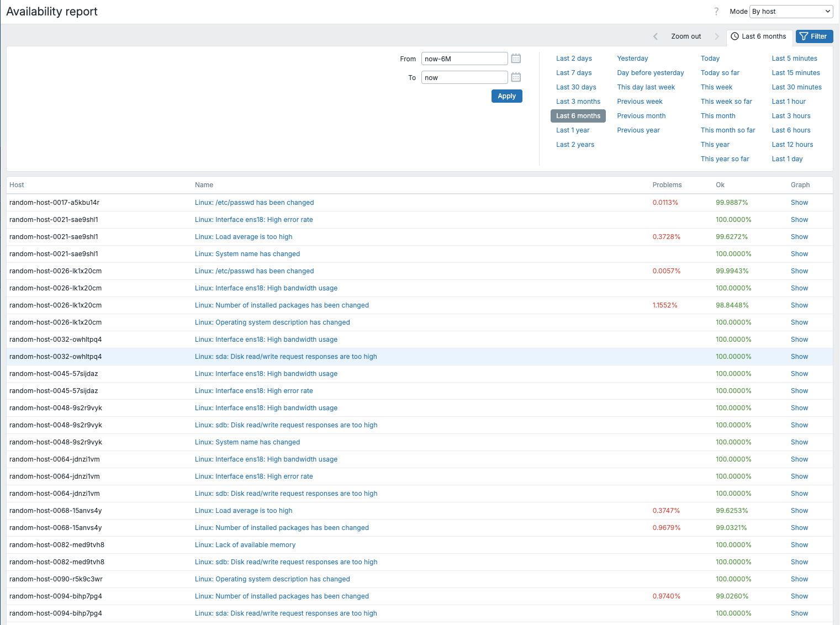Click the Zoom out button
The width and height of the screenshot is (840, 625).
pos(686,36)
